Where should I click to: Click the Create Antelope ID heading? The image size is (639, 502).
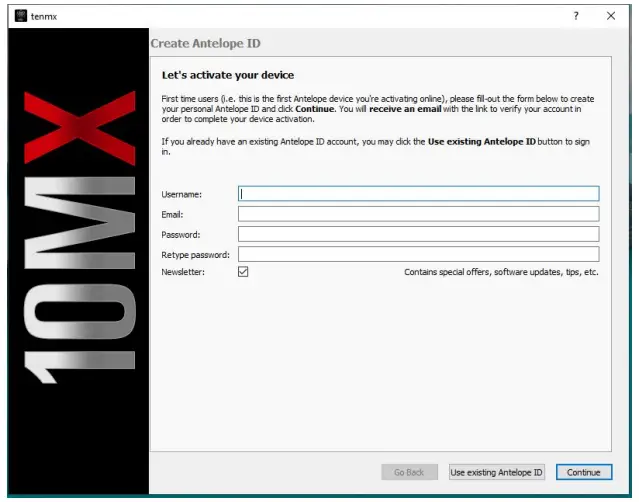tap(205, 43)
